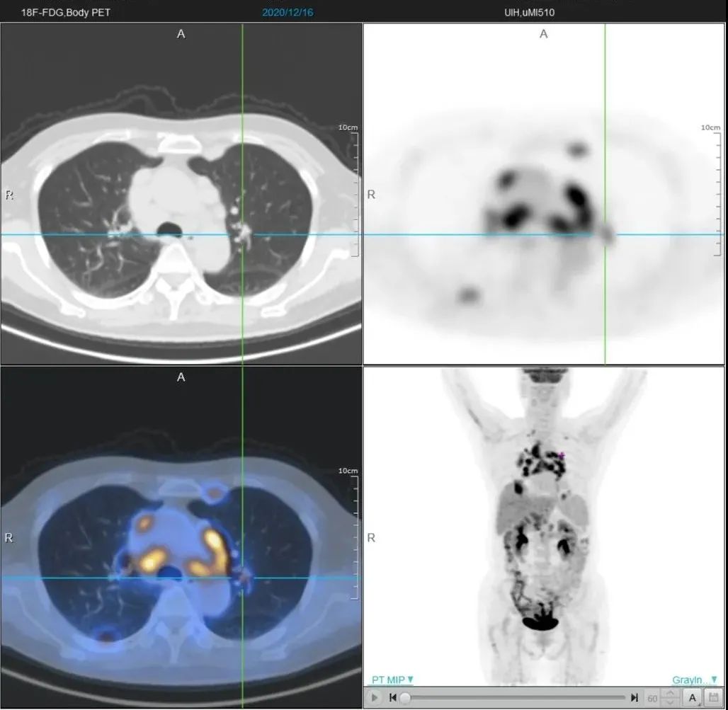Click the A orientation button
The width and height of the screenshot is (728, 710).
[x=693, y=697]
